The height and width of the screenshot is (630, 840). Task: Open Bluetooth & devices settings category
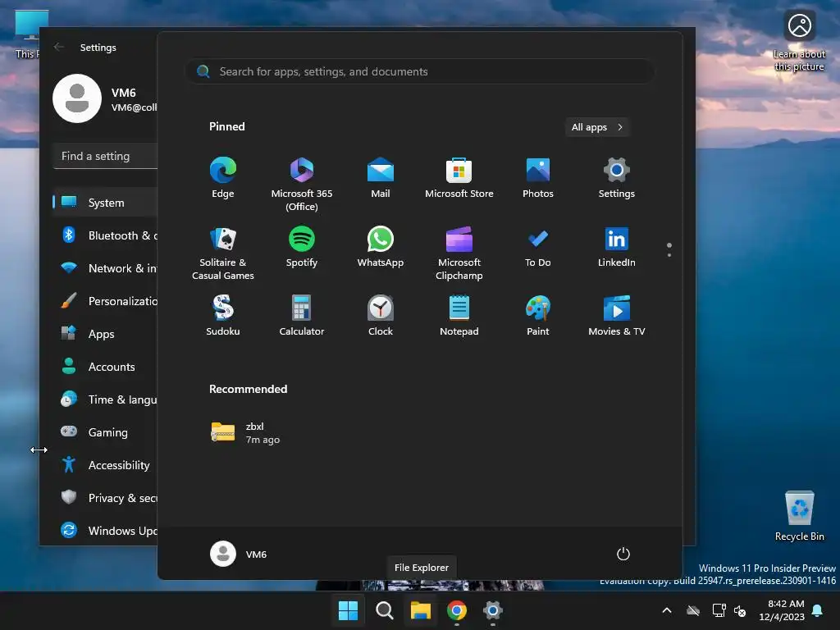[105, 235]
